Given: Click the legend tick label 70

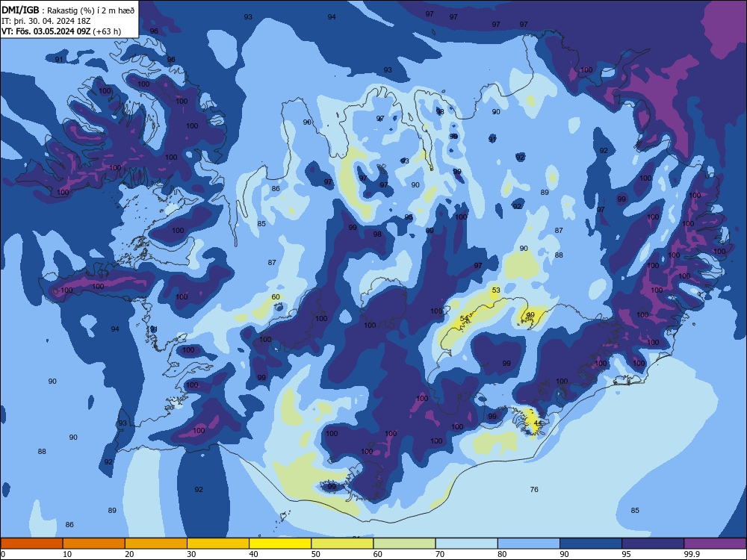Looking at the screenshot, I should point(440,554).
